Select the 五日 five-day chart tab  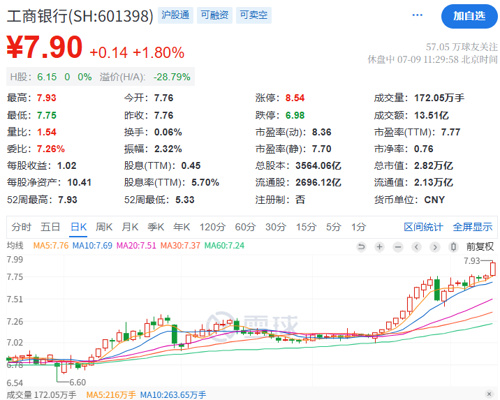[50, 227]
